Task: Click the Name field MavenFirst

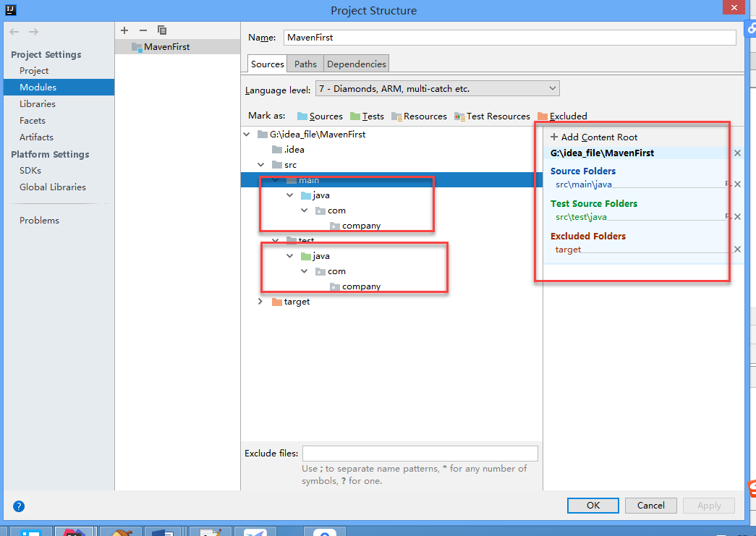Action: (x=509, y=38)
